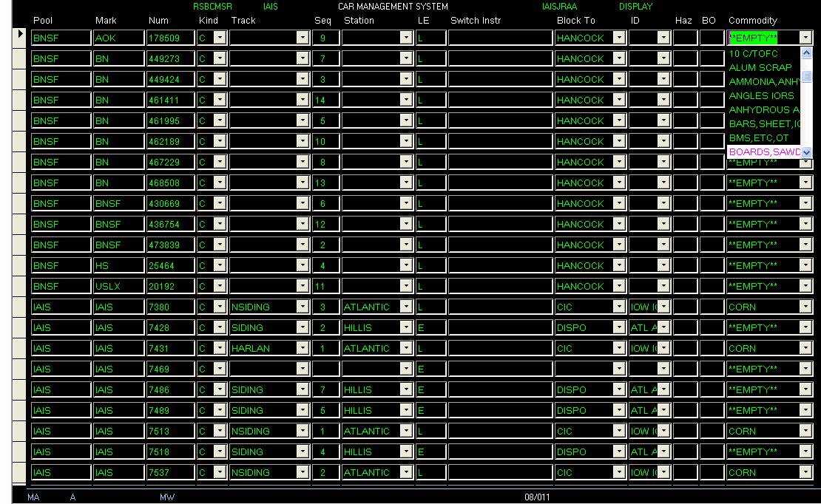The height and width of the screenshot is (504, 821).
Task: Click the Num field containing 178509
Action: (171, 38)
